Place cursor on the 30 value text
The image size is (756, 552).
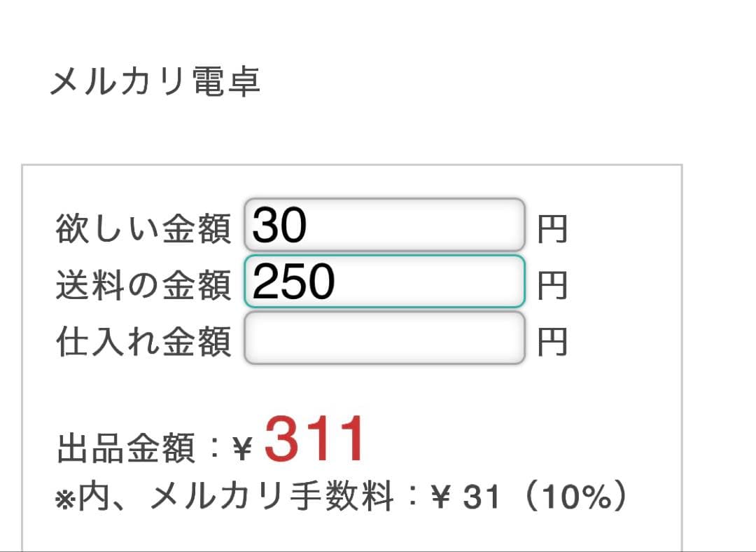(x=279, y=225)
